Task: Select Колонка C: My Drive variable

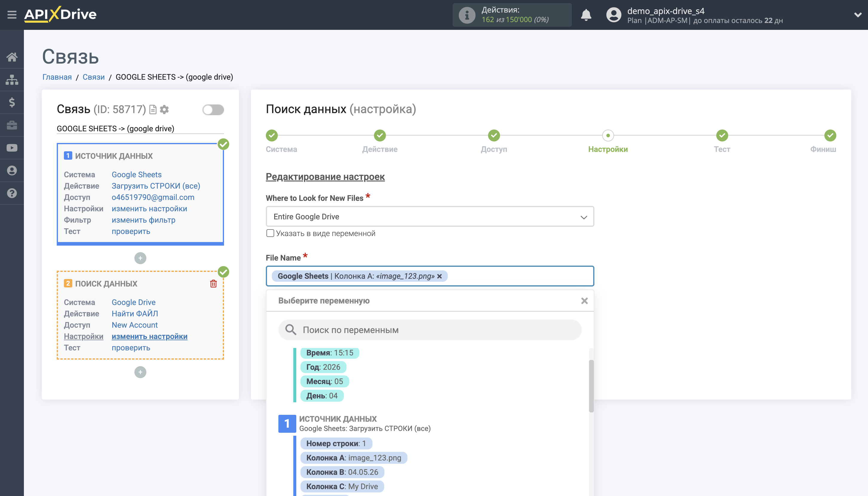Action: [x=342, y=486]
